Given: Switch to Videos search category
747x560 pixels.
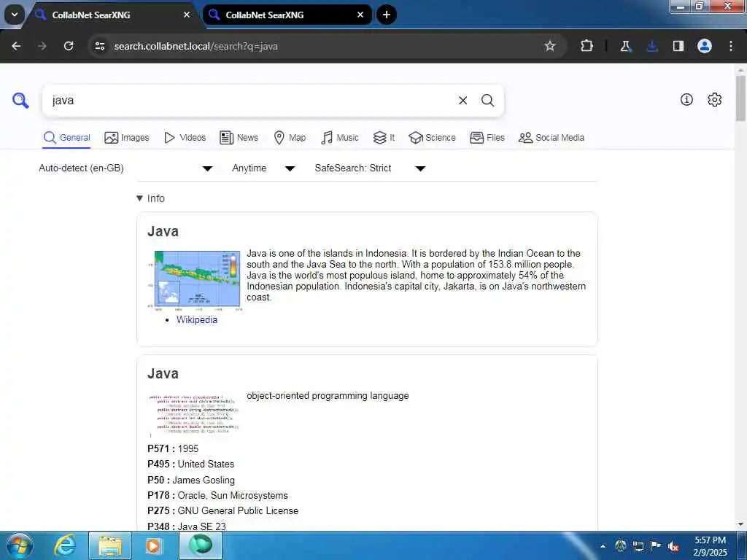Looking at the screenshot, I should point(185,138).
